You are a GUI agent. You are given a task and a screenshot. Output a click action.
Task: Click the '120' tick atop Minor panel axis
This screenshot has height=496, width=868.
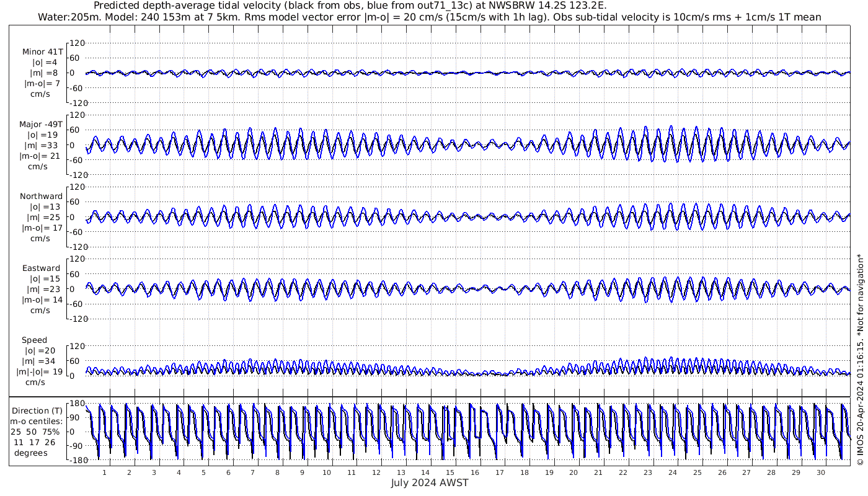[x=76, y=43]
